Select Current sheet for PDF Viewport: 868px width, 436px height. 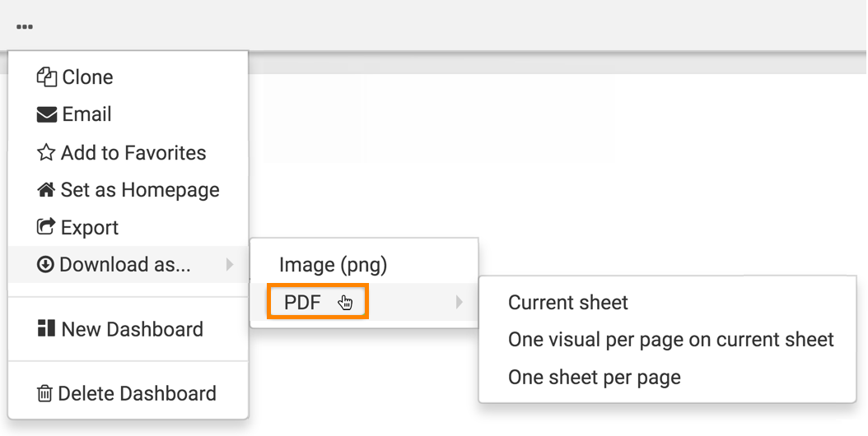[567, 303]
